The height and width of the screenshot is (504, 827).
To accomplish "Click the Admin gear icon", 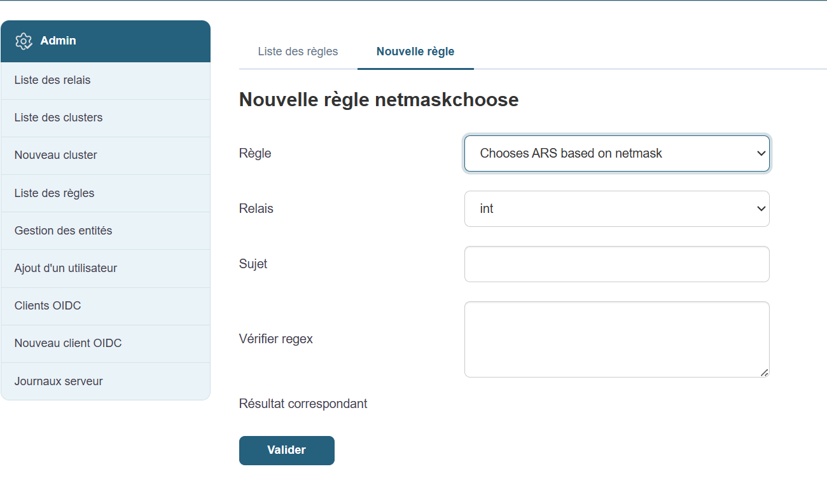I will pyautogui.click(x=24, y=41).
